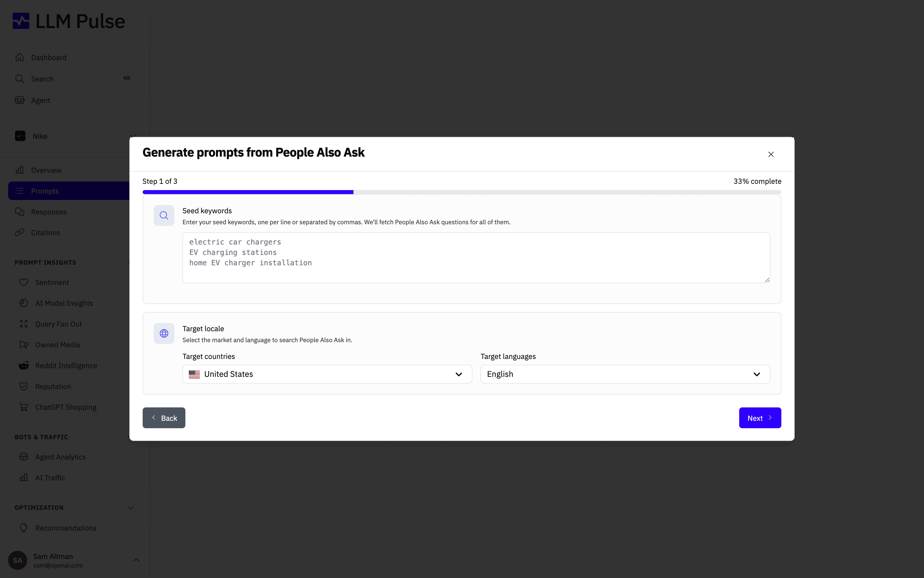Open Reputation page
The width and height of the screenshot is (924, 578).
(53, 386)
